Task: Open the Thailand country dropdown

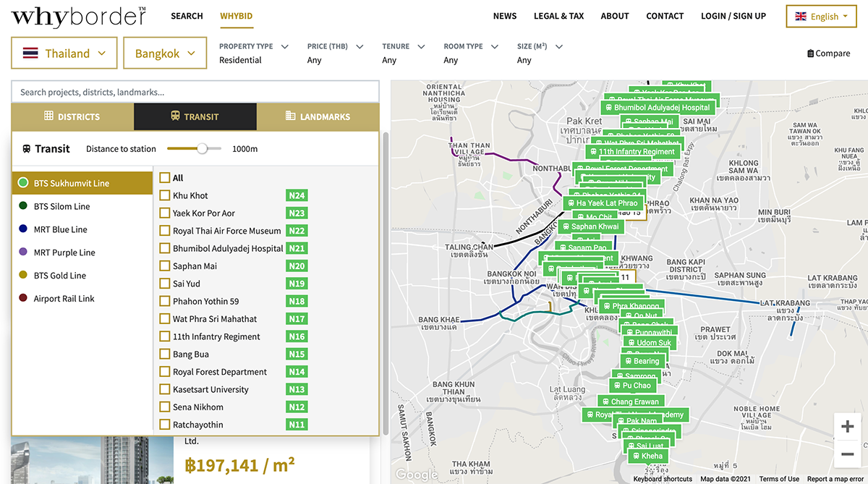Action: coord(64,54)
